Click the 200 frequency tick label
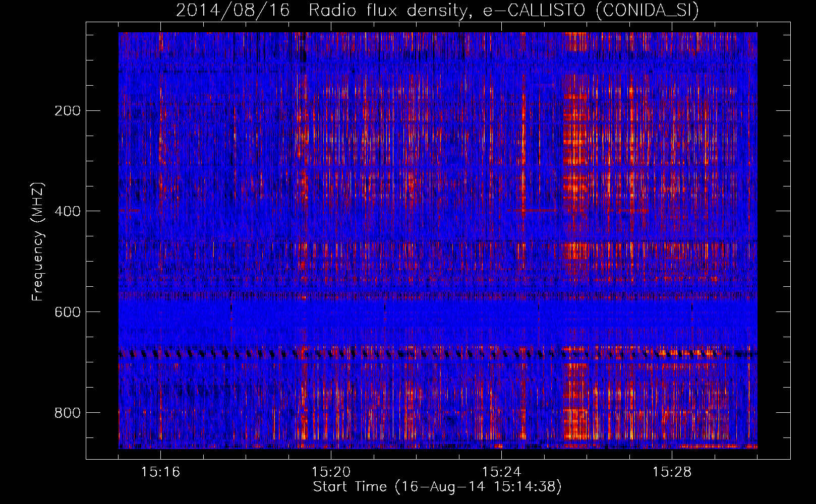The width and height of the screenshot is (816, 504). coord(67,111)
